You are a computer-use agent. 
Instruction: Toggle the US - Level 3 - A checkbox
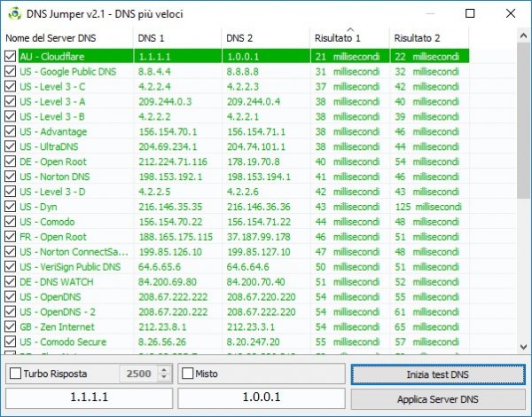pos(10,101)
